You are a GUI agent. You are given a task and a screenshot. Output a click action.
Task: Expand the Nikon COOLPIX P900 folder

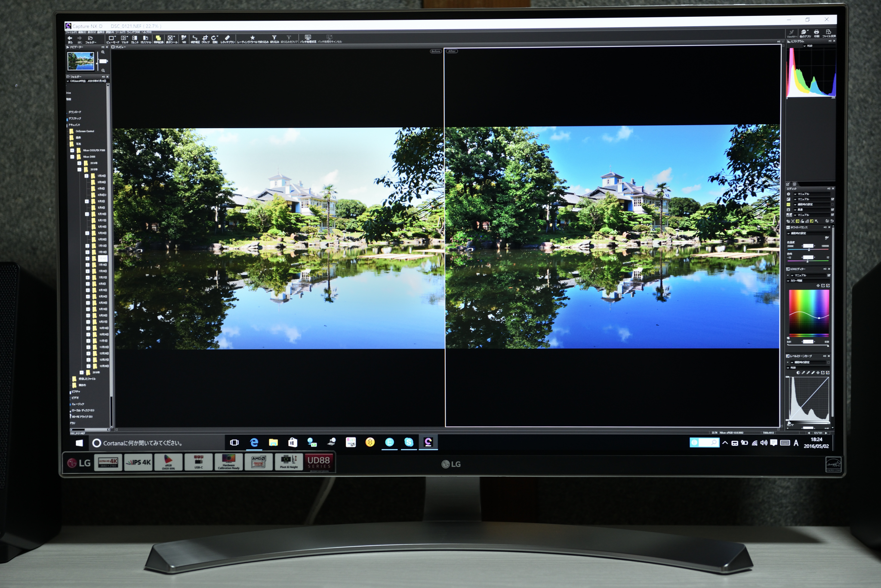pyautogui.click(x=72, y=151)
